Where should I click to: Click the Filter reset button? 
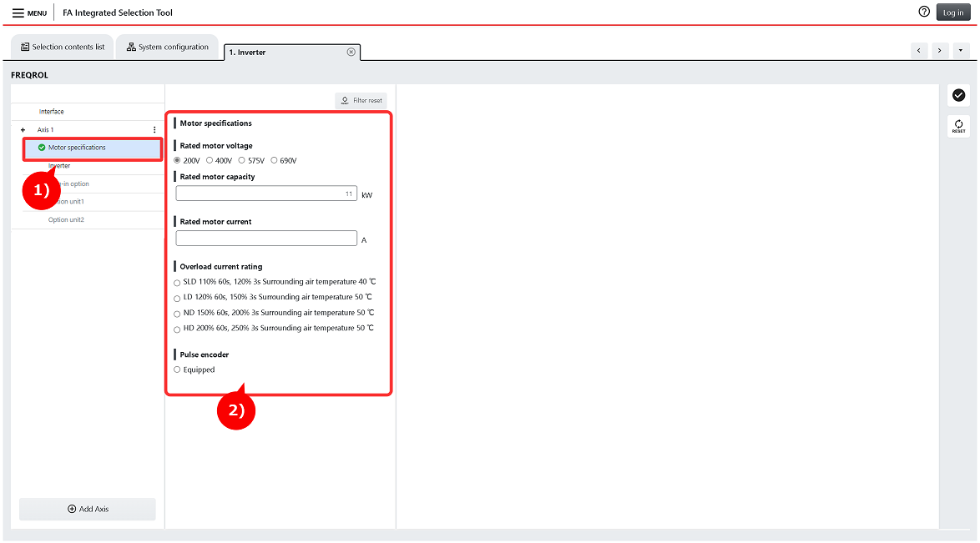(x=361, y=100)
